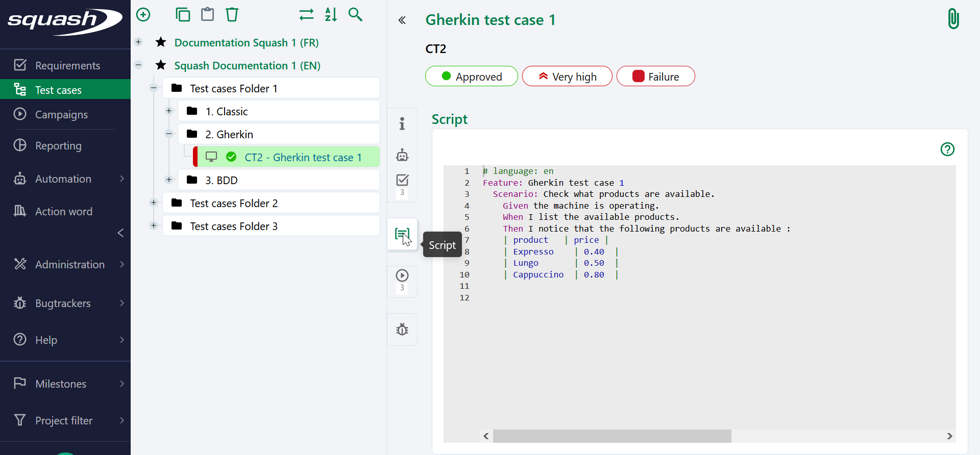The image size is (980, 455).
Task: Collapse the test case details panel arrows
Action: click(402, 20)
